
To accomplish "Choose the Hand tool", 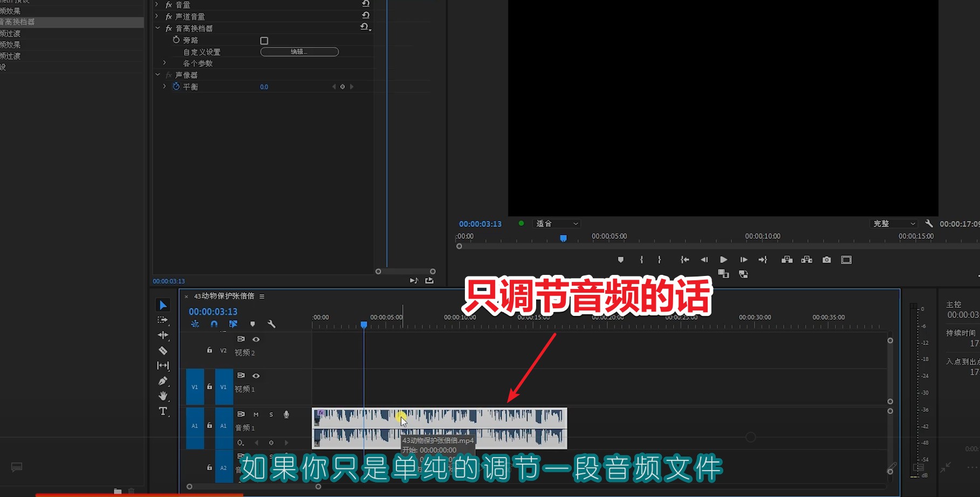I will (163, 396).
